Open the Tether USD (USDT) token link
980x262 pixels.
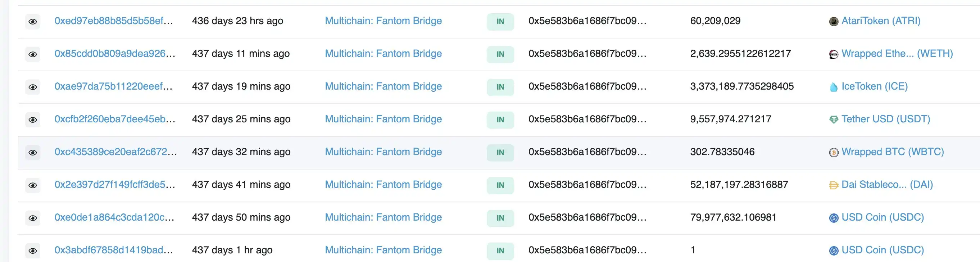tap(885, 119)
